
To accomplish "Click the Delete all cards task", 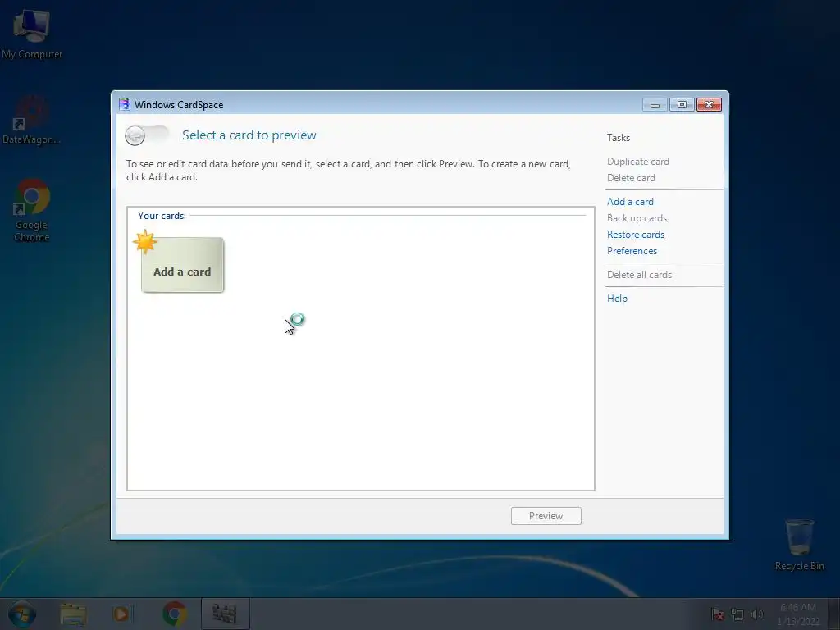I will click(x=639, y=275).
